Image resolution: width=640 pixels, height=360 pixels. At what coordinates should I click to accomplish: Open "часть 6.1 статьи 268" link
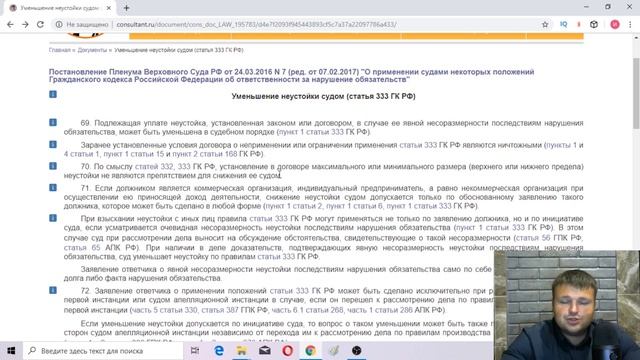tap(308, 310)
